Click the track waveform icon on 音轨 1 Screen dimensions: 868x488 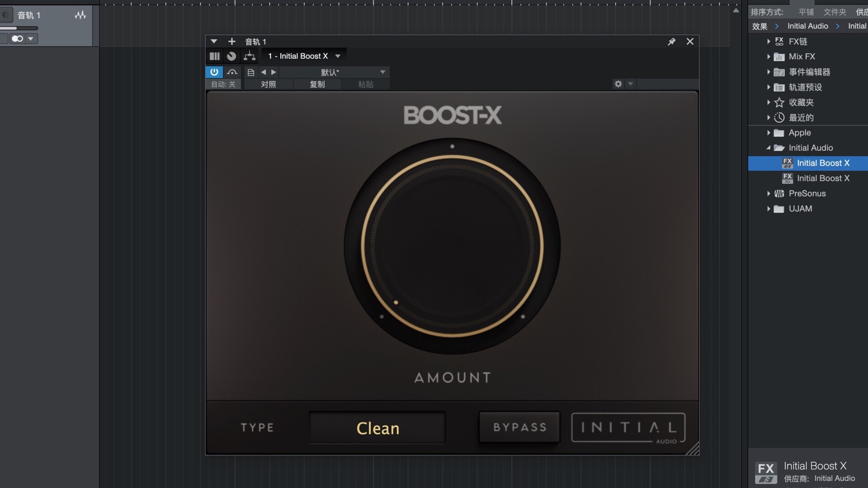80,15
